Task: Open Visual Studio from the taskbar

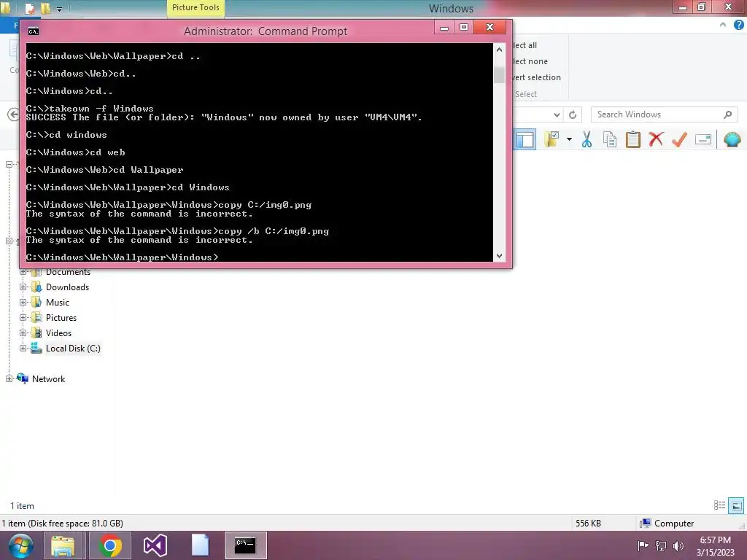Action: (x=155, y=545)
